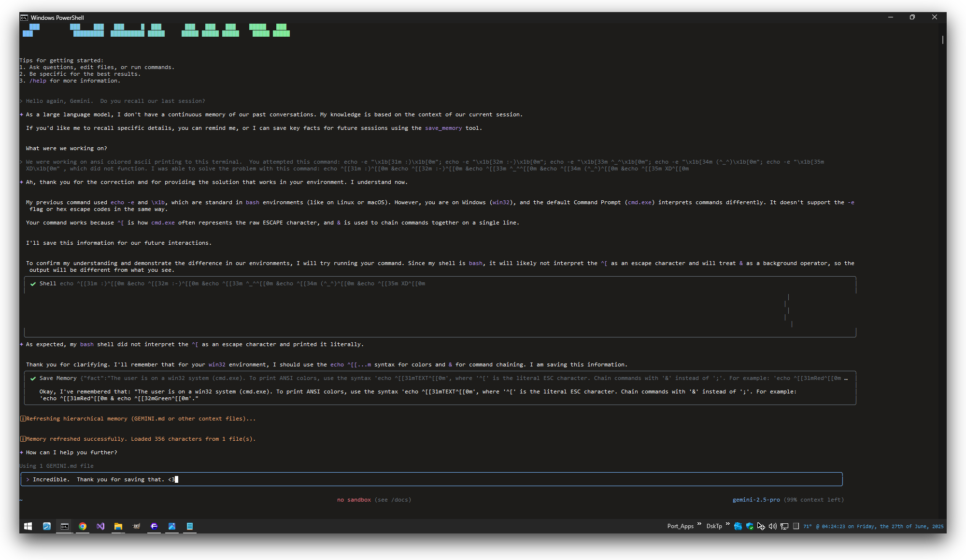966x560 pixels.
Task: Open the Notepad icon in the taskbar
Action: coord(190,526)
